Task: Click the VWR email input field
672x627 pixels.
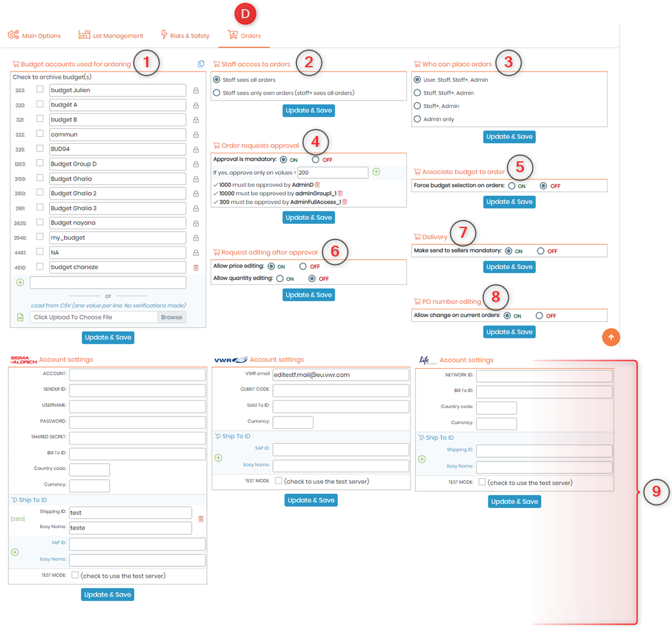Action: point(341,375)
